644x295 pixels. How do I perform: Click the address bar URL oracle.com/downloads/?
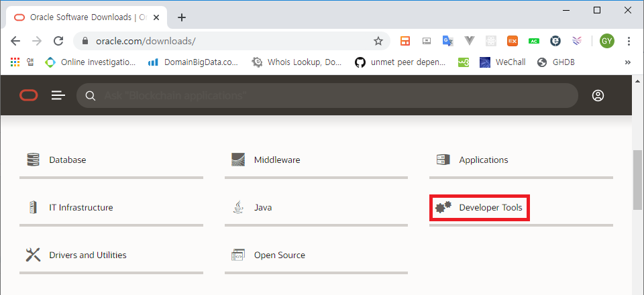(x=146, y=41)
